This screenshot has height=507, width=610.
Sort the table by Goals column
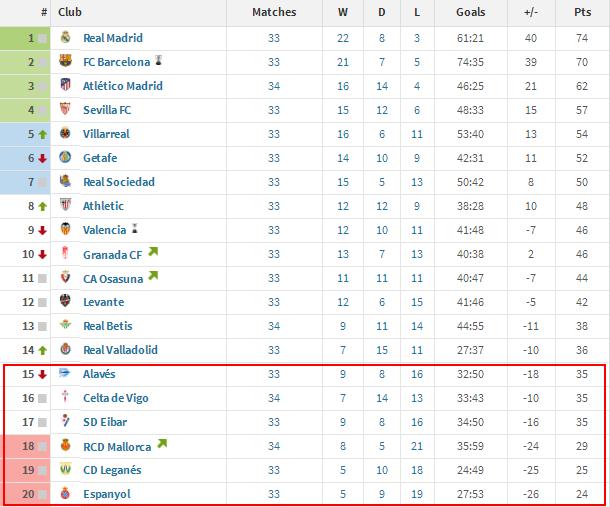point(469,12)
